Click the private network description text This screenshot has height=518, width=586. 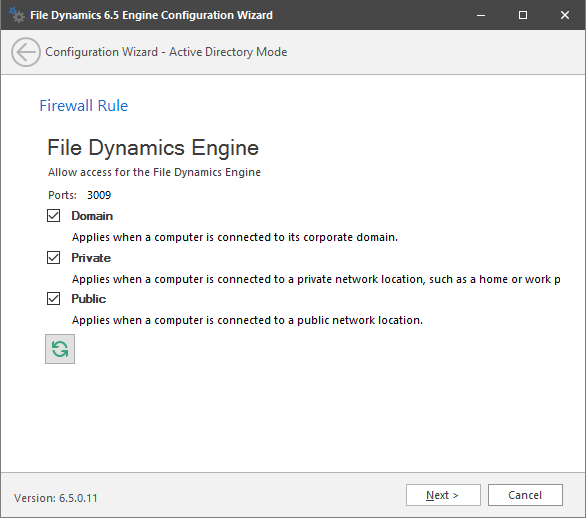pos(316,279)
